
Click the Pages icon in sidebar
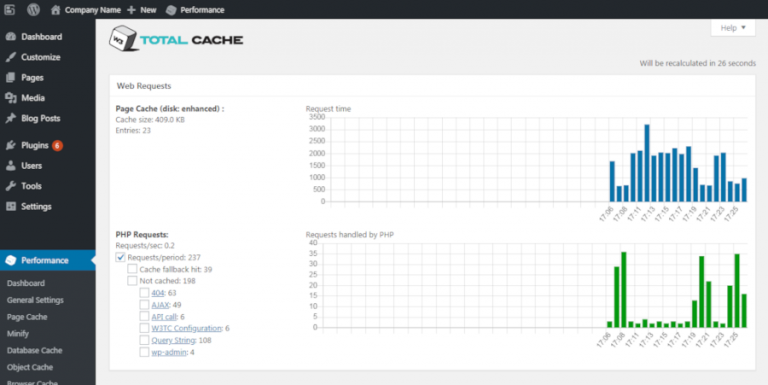11,77
